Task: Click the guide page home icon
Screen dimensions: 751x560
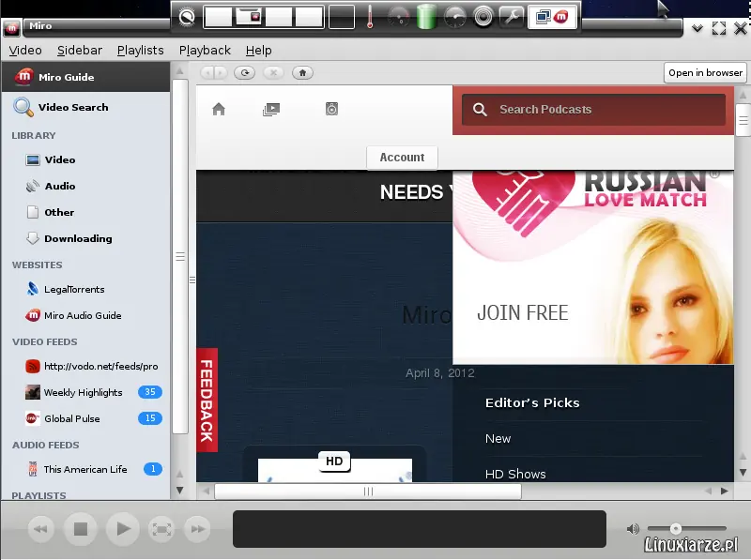Action: (x=219, y=109)
